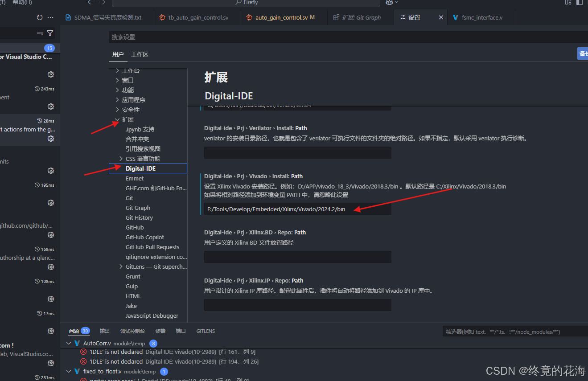588x381 pixels.
Task: Select Git History in the settings tree
Action: coord(139,217)
